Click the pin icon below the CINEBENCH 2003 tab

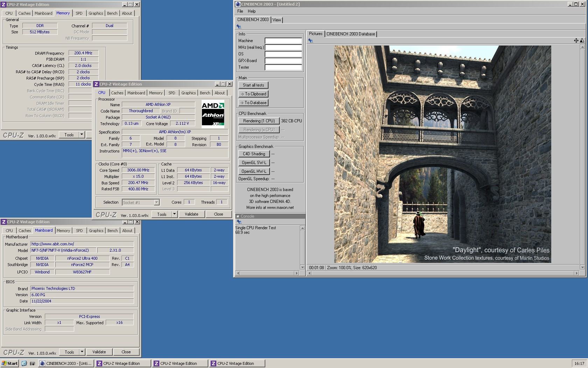coord(239,27)
